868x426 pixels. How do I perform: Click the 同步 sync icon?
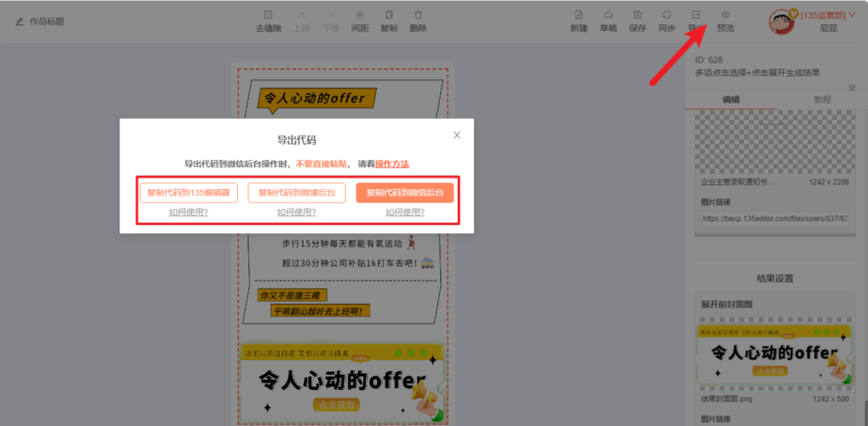(x=667, y=15)
